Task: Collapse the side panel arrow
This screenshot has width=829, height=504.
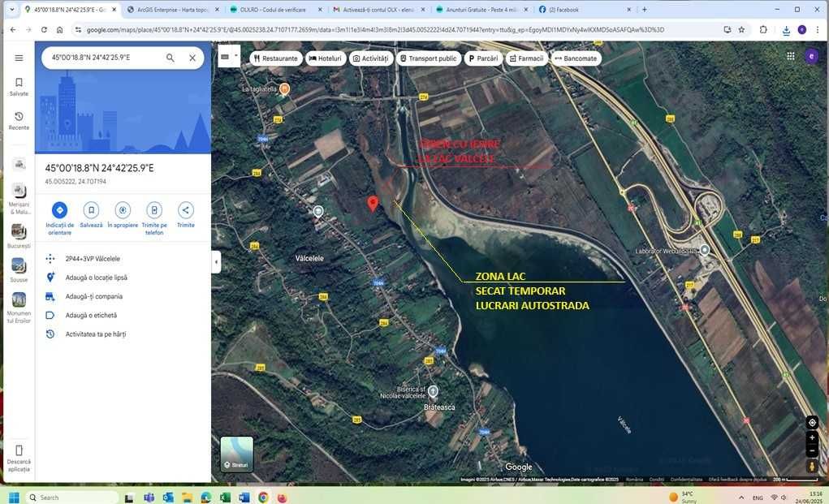Action: [x=216, y=262]
